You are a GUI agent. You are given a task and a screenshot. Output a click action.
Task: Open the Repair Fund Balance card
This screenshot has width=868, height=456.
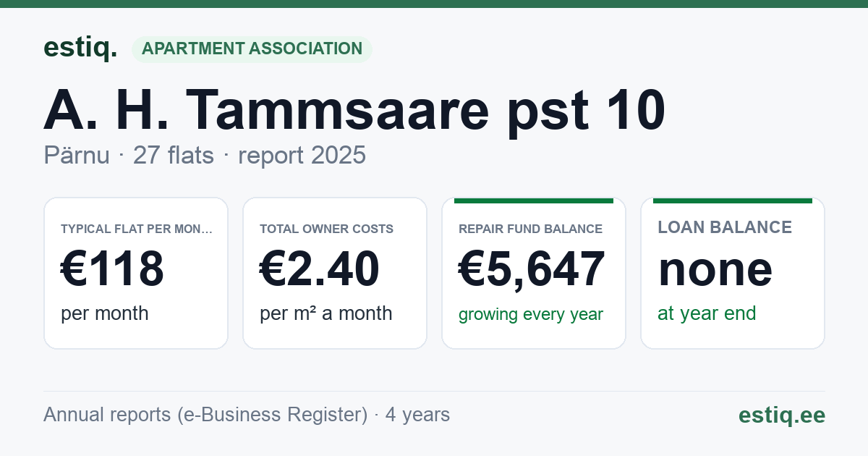tap(534, 273)
